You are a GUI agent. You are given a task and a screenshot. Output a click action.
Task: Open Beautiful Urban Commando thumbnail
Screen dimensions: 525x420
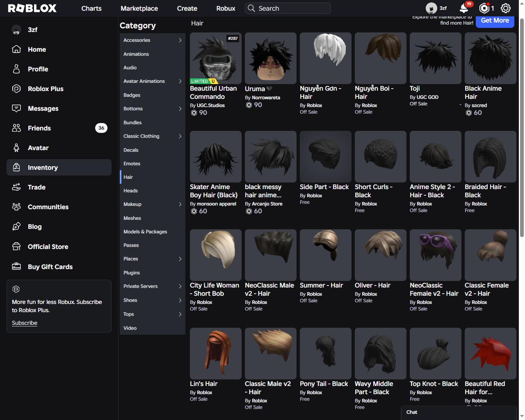216,58
